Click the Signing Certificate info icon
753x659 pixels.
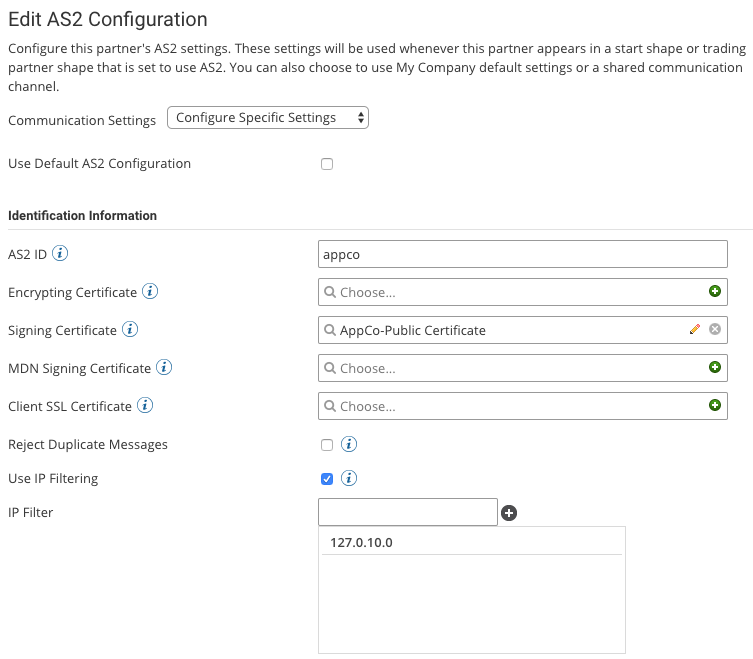click(130, 330)
